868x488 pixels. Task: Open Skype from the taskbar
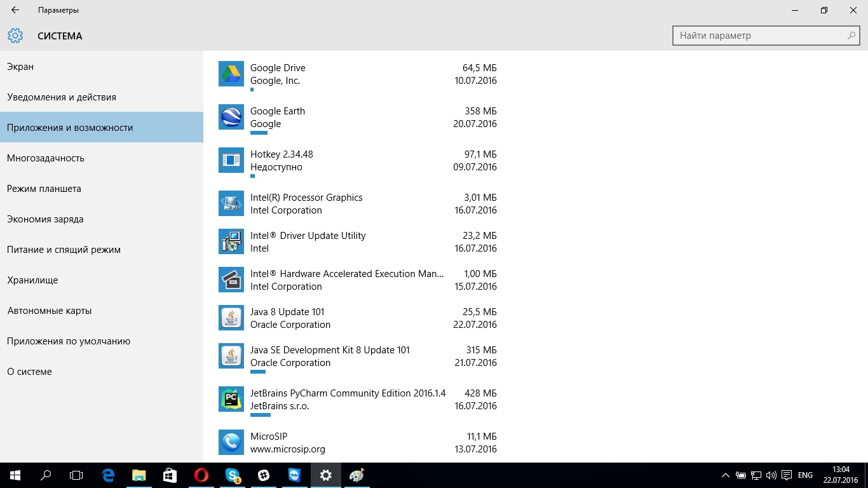point(232,475)
